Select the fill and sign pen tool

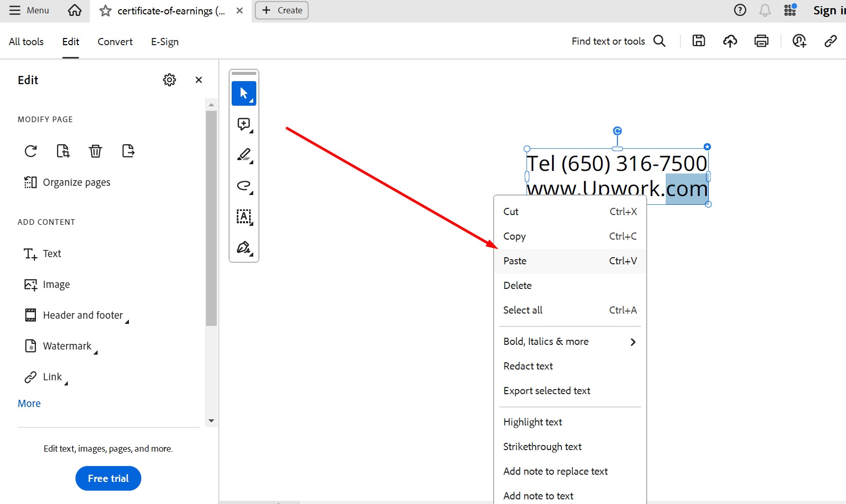coord(244,247)
